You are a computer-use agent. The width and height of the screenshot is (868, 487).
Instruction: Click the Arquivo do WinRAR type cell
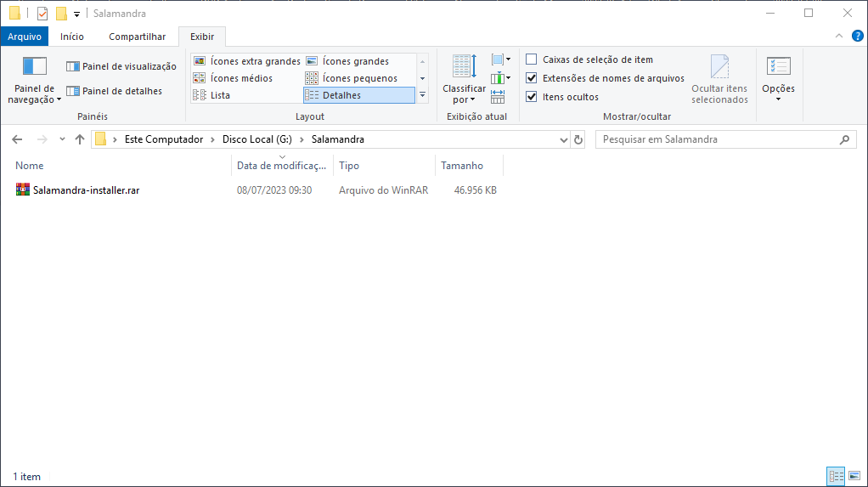point(384,190)
